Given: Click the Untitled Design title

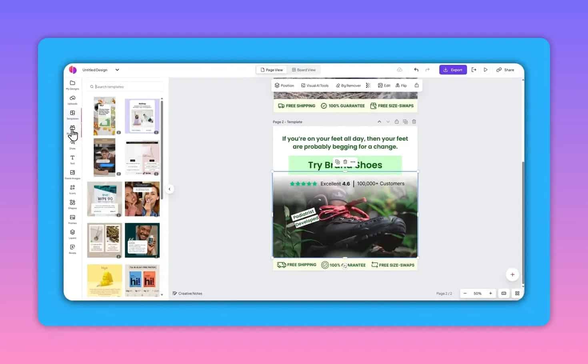Looking at the screenshot, I should [x=95, y=70].
